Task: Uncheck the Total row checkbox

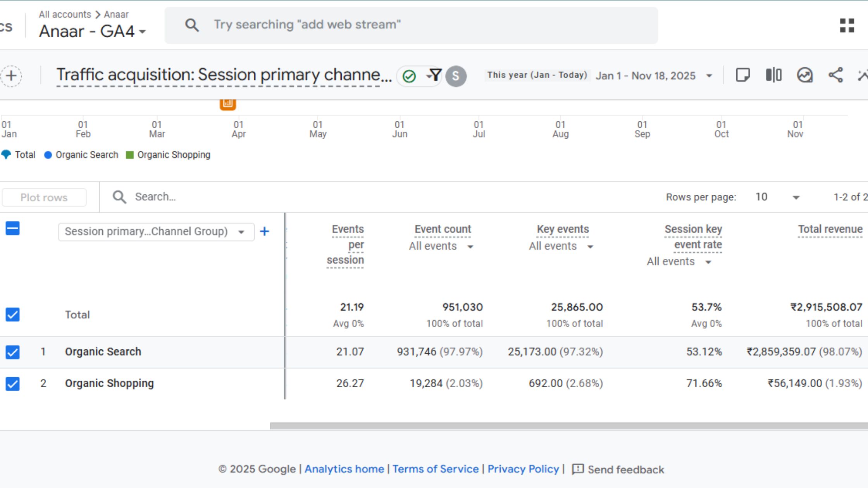Action: click(12, 314)
